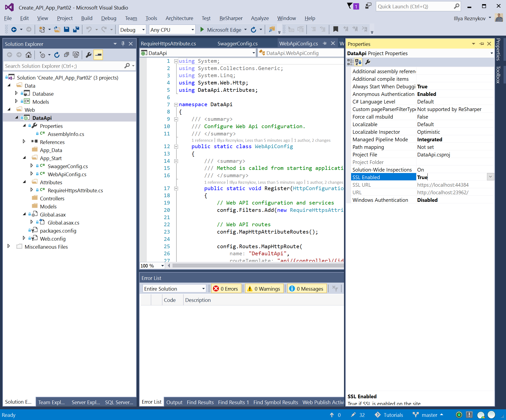The height and width of the screenshot is (420, 506).
Task: Open Properties wrench icon in Solution Explorer
Action: click(x=89, y=55)
